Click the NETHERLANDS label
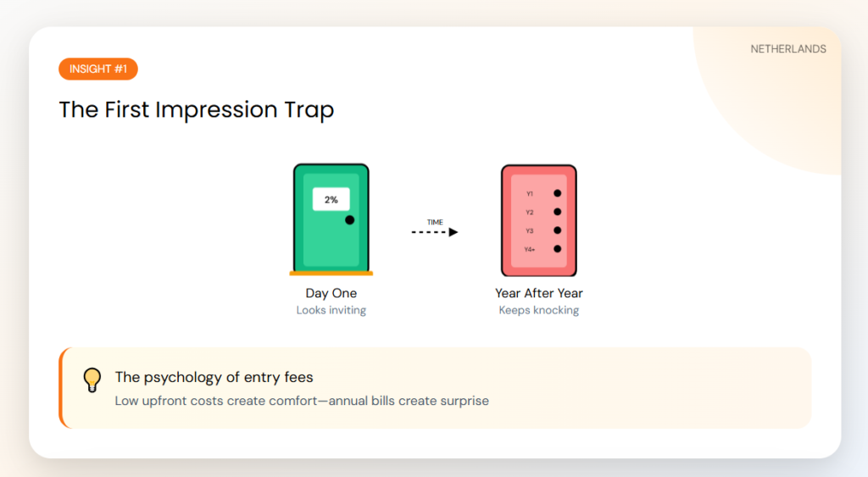Screen dimensions: 868x477 pyautogui.click(x=788, y=49)
